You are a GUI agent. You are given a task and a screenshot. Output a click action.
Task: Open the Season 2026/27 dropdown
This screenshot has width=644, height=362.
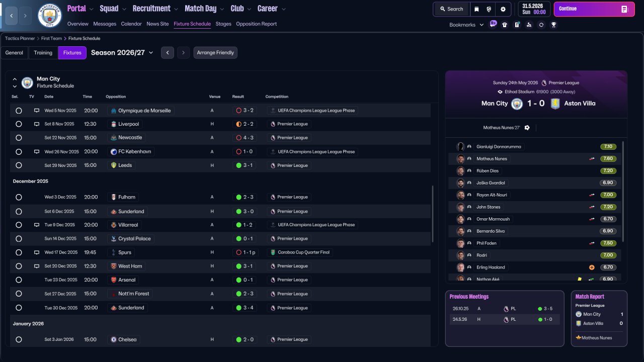point(122,52)
